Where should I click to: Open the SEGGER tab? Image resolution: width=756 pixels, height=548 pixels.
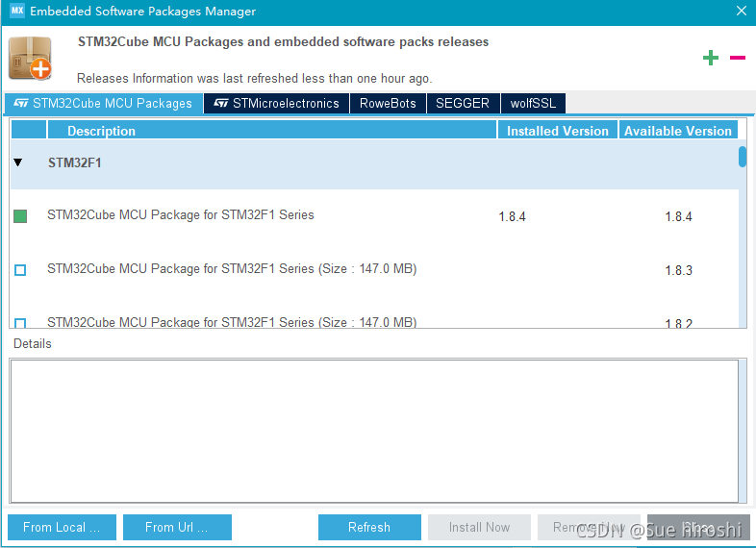click(x=463, y=103)
